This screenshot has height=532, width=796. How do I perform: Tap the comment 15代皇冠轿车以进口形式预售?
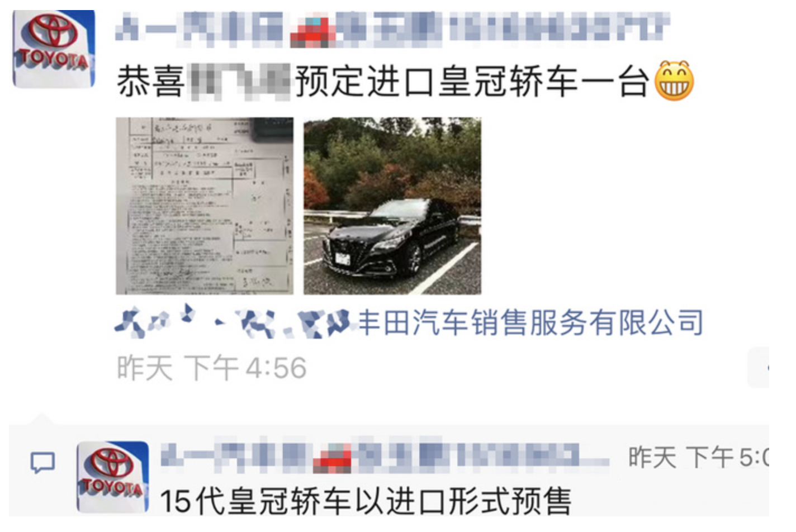(366, 501)
